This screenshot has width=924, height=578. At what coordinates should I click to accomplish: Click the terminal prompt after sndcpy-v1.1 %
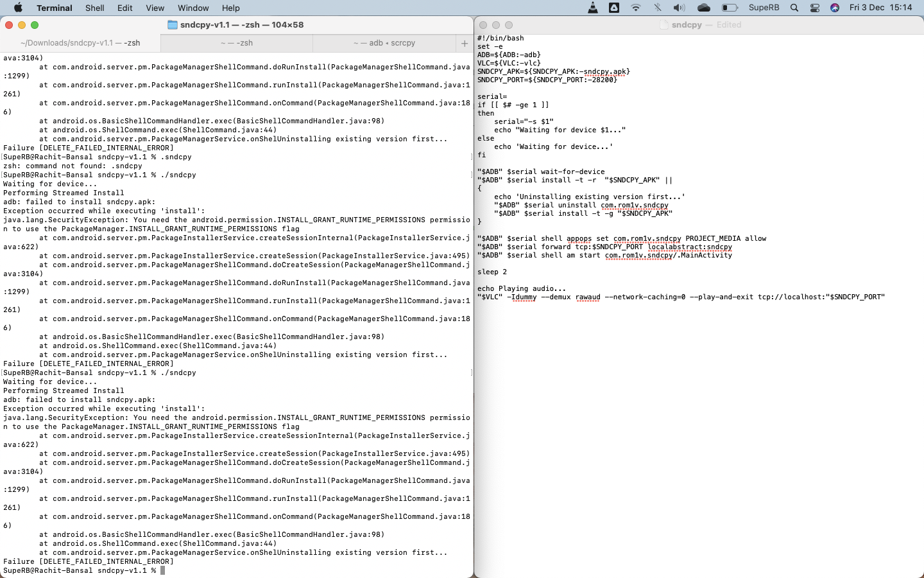tap(163, 570)
